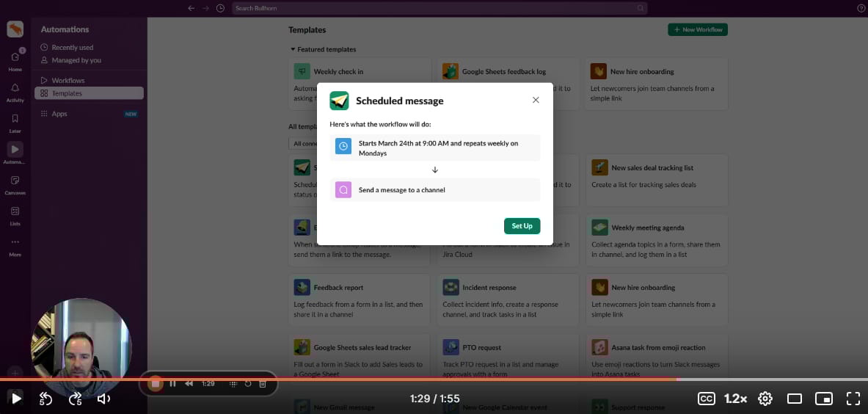Navigate forward with the right arrow
The width and height of the screenshot is (868, 414).
point(205,8)
